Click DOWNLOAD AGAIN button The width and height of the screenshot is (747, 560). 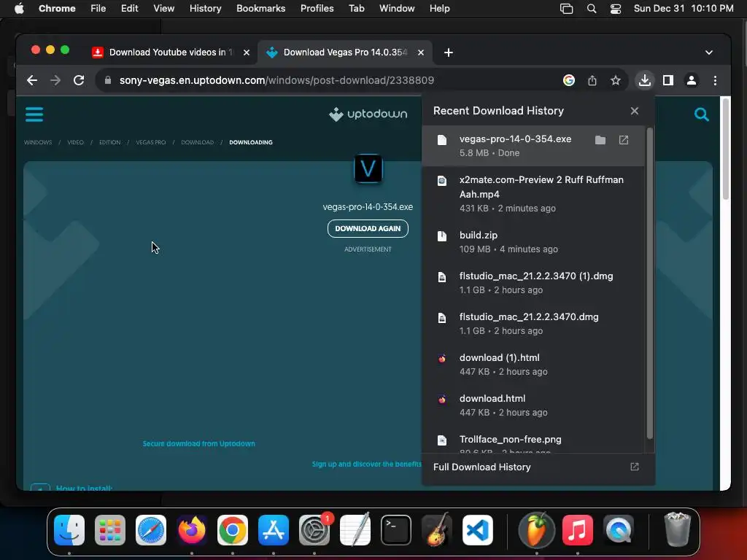click(368, 228)
